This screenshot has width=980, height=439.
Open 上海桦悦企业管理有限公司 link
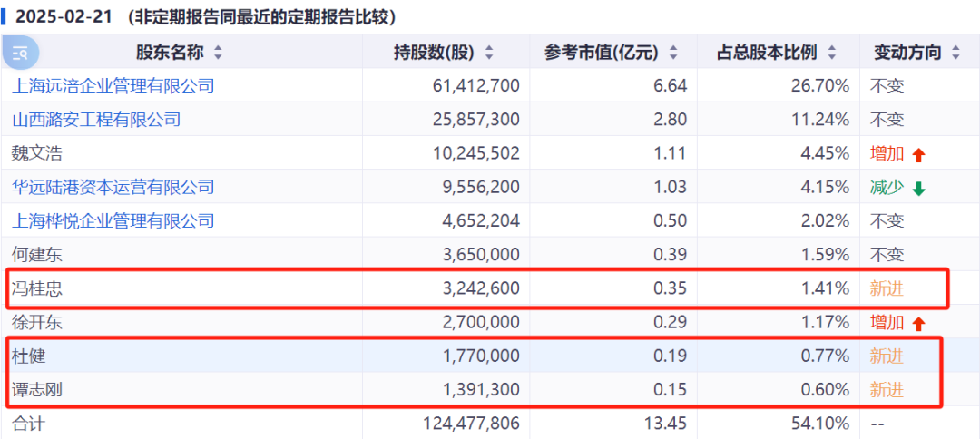(x=113, y=220)
